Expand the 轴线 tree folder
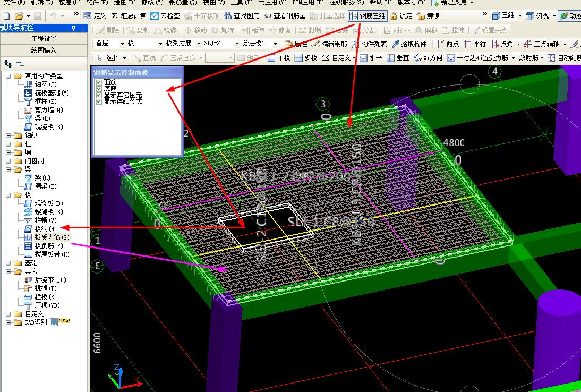Viewport: 581px width, 392px height. point(8,135)
